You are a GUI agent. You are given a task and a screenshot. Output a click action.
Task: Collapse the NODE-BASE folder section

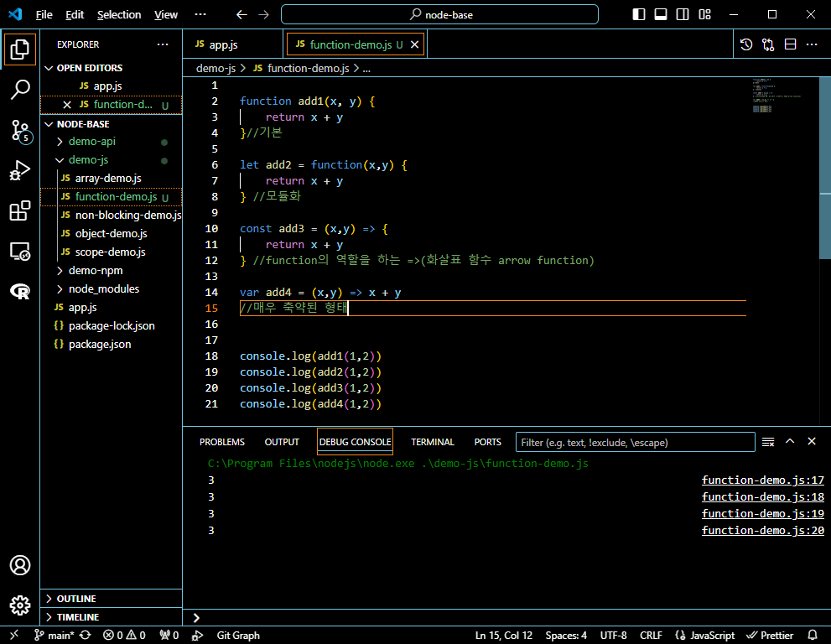coord(111,124)
